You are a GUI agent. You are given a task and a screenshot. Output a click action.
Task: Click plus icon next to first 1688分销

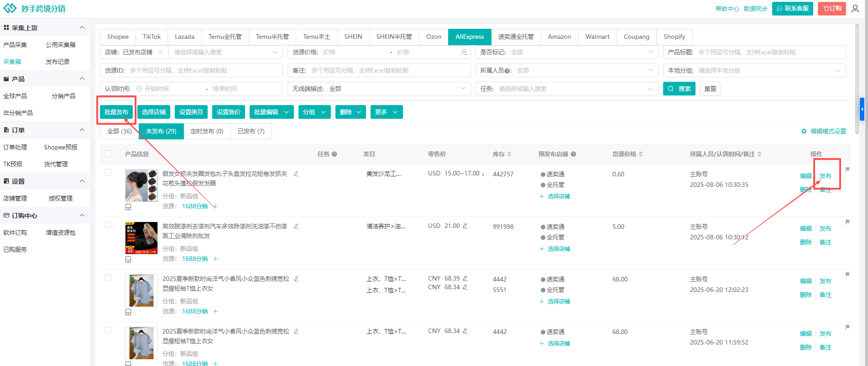[x=215, y=207]
